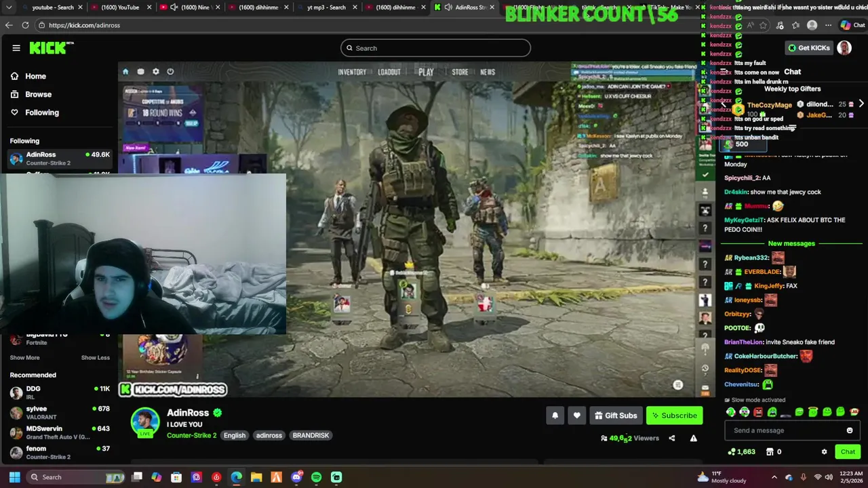Open the chat shop icon
This screenshot has width=868, height=488.
point(770,452)
